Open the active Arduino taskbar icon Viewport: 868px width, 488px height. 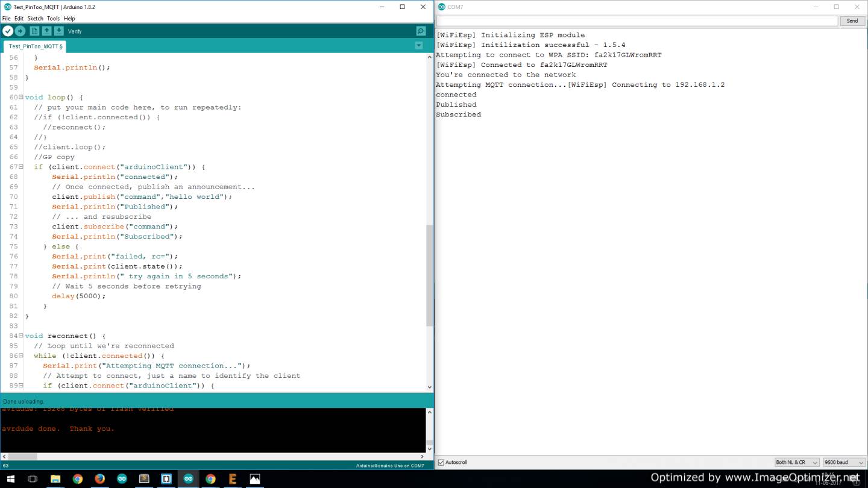click(189, 479)
